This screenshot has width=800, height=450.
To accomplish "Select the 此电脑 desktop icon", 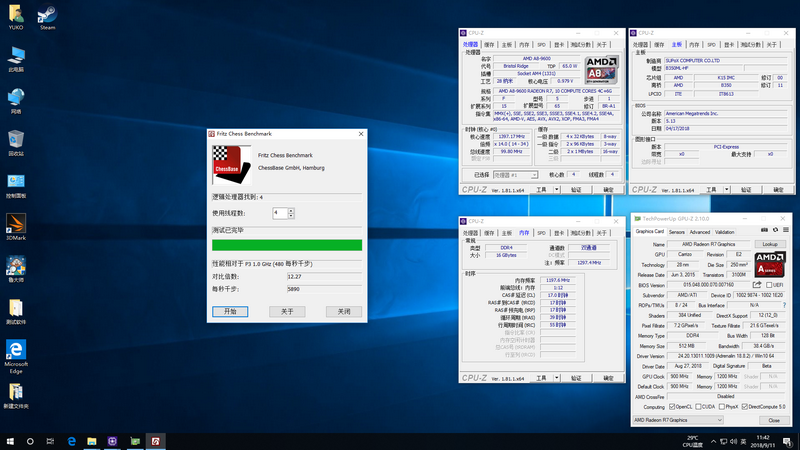I will (x=16, y=59).
